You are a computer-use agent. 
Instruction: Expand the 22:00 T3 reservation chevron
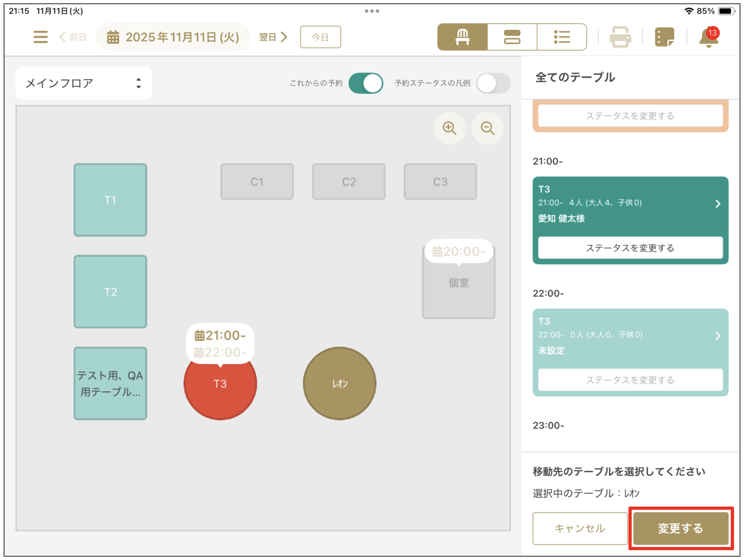pyautogui.click(x=718, y=336)
